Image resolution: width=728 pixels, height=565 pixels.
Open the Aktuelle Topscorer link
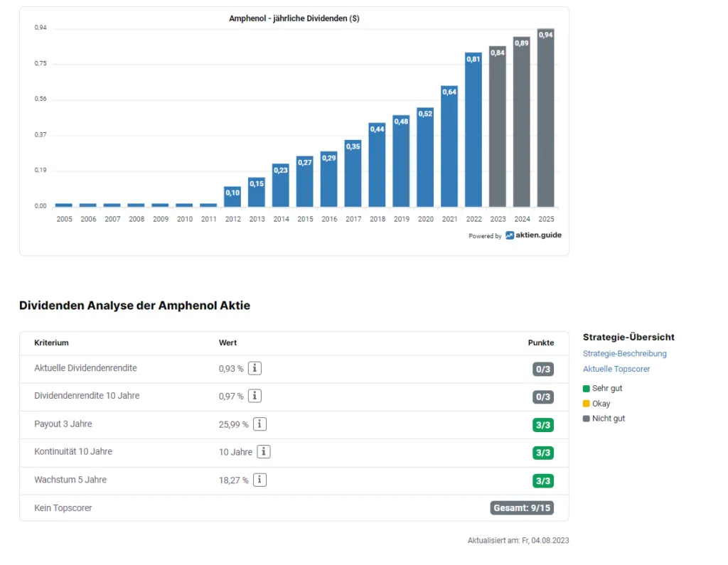pyautogui.click(x=616, y=369)
